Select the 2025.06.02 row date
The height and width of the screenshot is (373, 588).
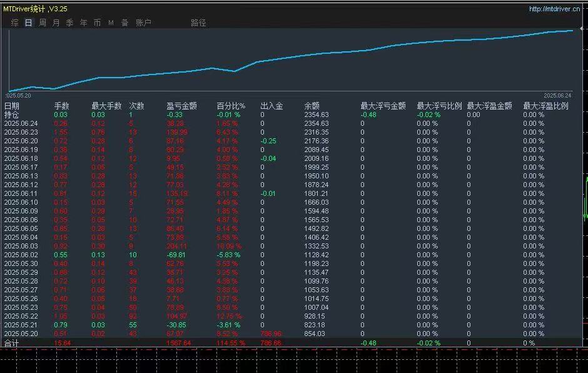click(21, 255)
